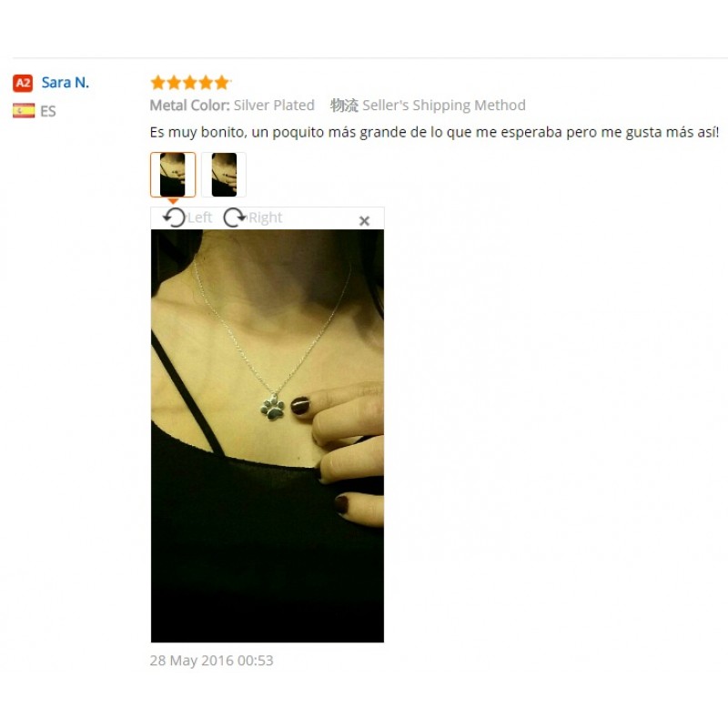Close the enlarged photo viewer
Screen dimensions: 728x728
coord(365,221)
